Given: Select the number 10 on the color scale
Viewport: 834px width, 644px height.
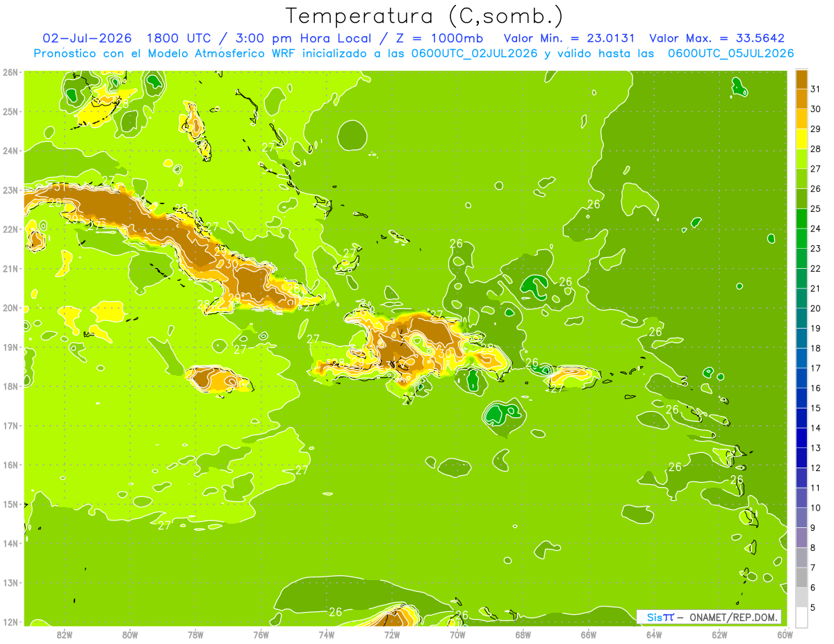Looking at the screenshot, I should 816,508.
